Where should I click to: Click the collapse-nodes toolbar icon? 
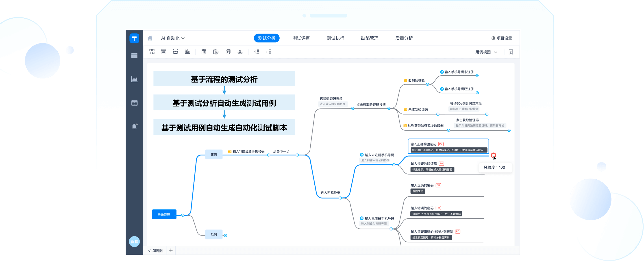coord(269,52)
